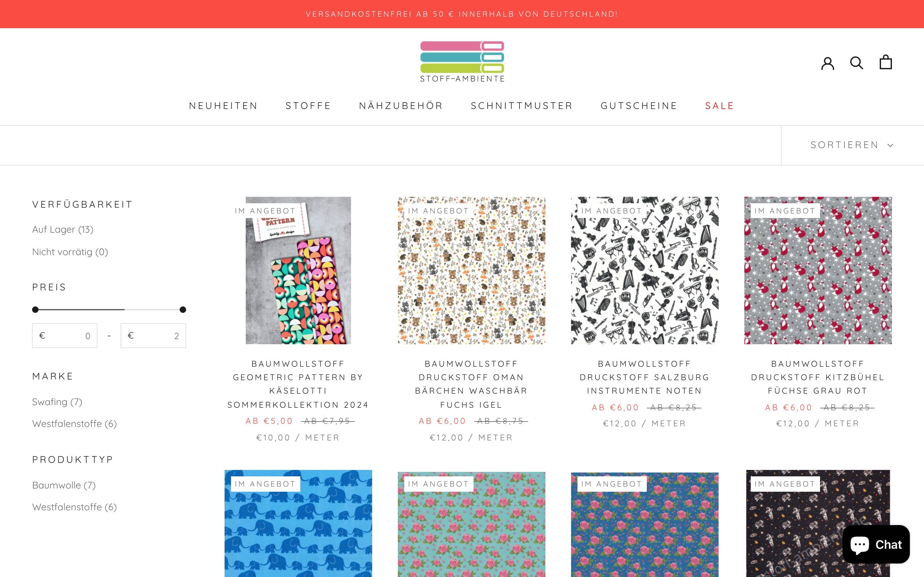Open Baumwollstoff Kitzbühel Füchse Grau Rot link
Image resolution: width=924 pixels, height=577 pixels.
(x=817, y=377)
